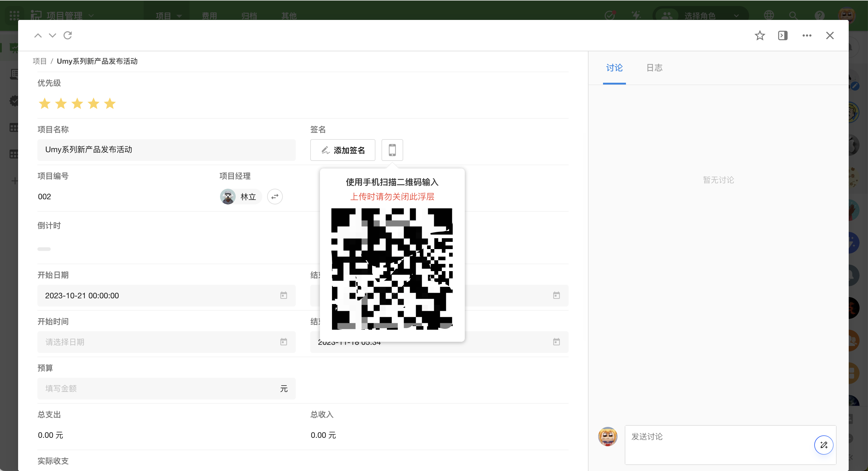The image size is (868, 471).
Task: Star this record as favorite
Action: [x=759, y=35]
